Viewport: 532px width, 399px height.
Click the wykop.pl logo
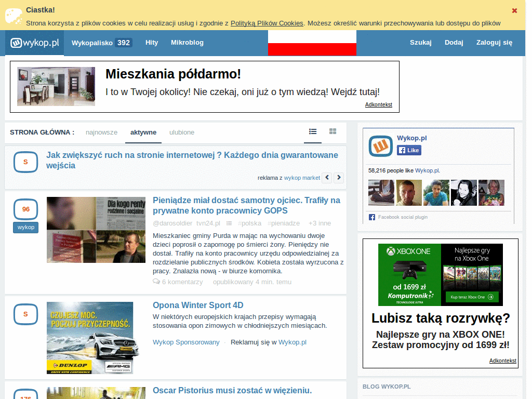coord(35,43)
